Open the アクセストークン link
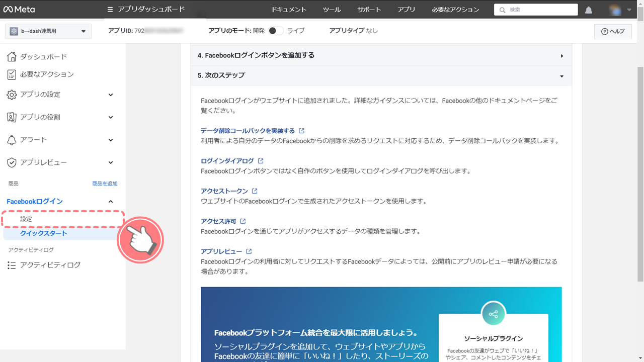 point(224,191)
